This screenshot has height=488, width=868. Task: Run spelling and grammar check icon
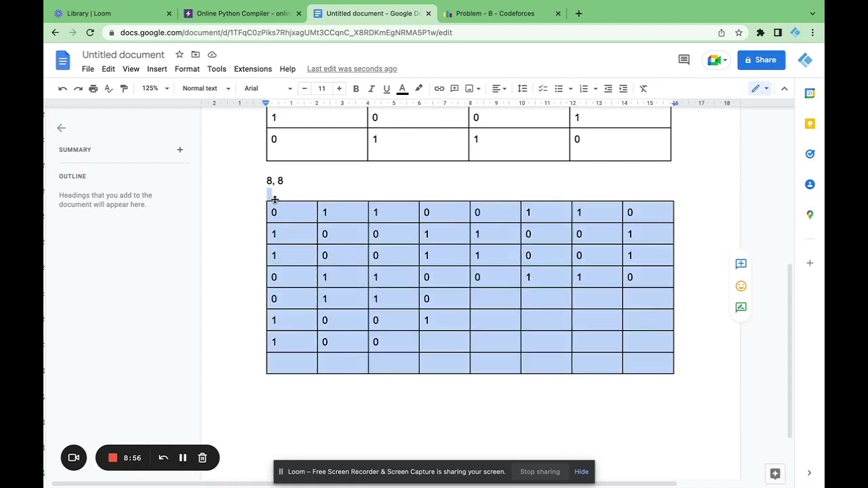pyautogui.click(x=108, y=89)
